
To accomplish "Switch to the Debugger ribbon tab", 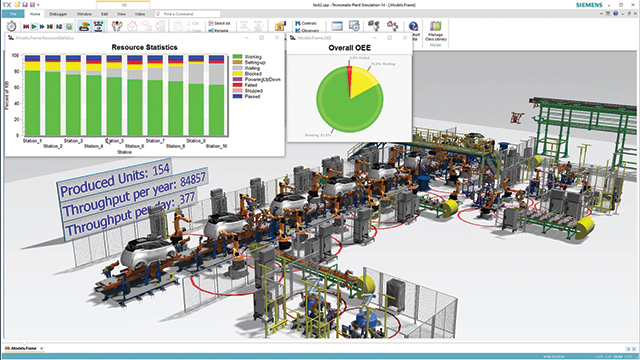I will coord(58,14).
